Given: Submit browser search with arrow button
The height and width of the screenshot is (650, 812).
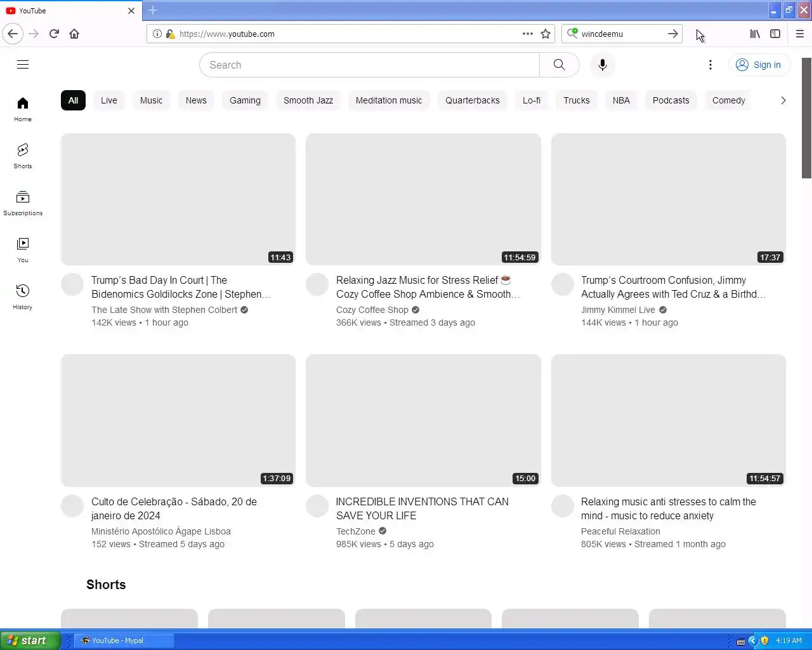Looking at the screenshot, I should pyautogui.click(x=673, y=34).
